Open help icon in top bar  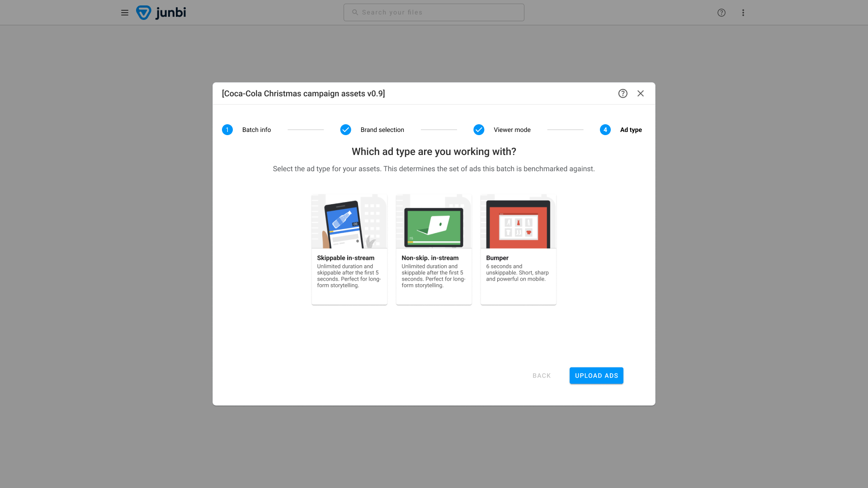(x=722, y=13)
